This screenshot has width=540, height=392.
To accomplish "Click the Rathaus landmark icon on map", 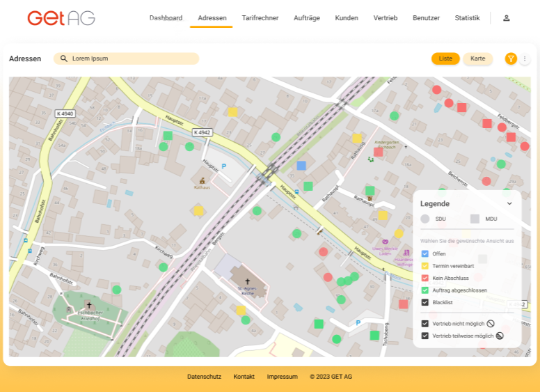I will pyautogui.click(x=202, y=180).
